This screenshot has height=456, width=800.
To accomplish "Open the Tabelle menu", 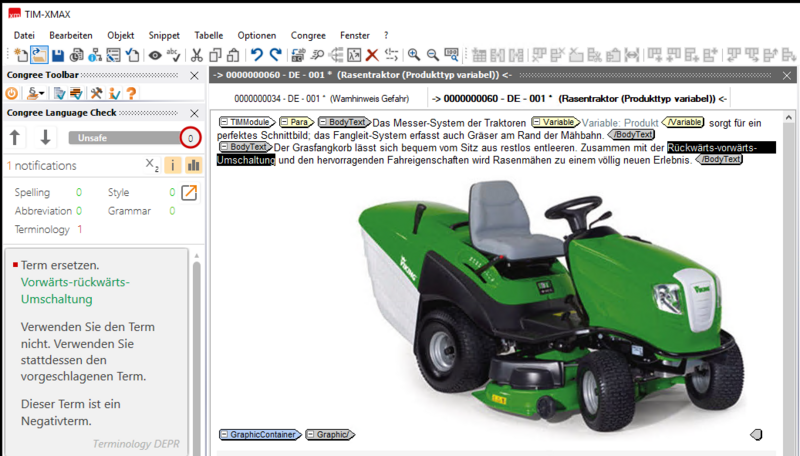I will click(209, 35).
